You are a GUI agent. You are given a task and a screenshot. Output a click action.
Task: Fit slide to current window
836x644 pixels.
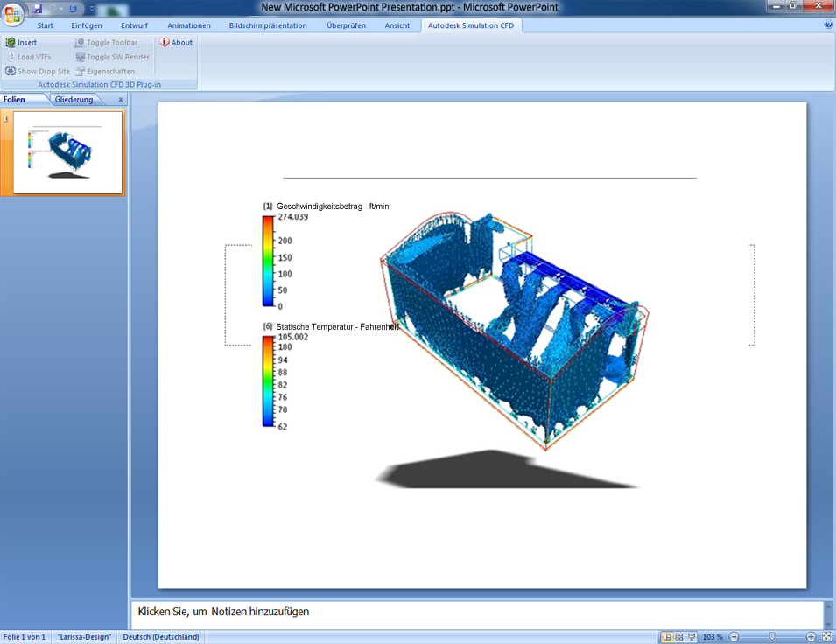coord(827,637)
